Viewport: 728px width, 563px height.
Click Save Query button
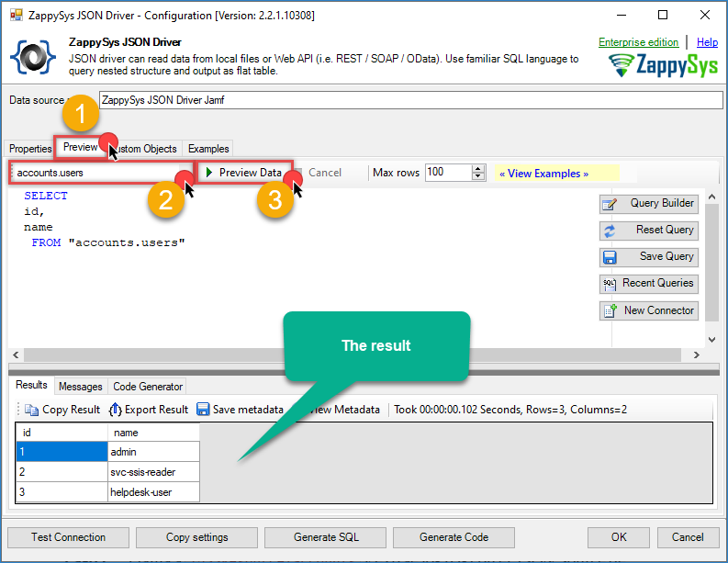click(648, 257)
